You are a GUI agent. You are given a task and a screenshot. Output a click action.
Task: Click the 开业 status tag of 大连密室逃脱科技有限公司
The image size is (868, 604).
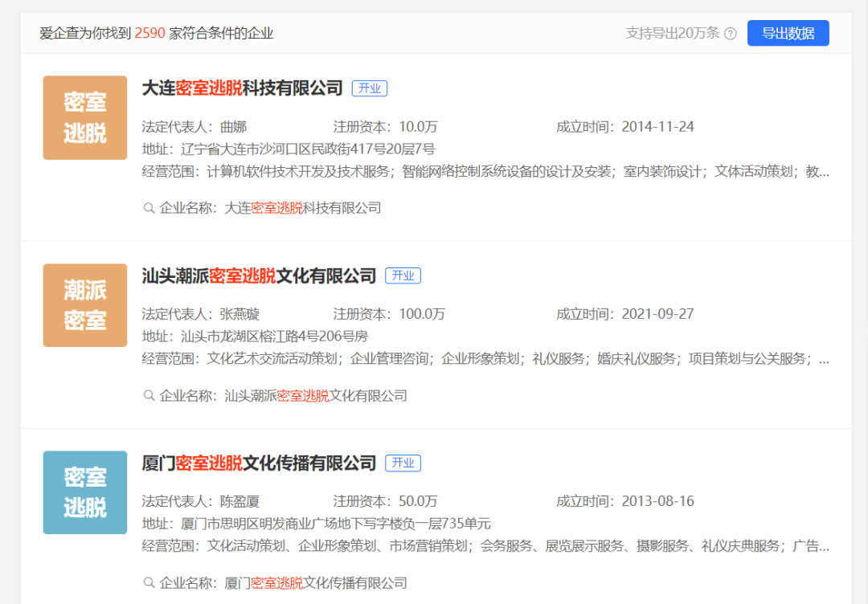pyautogui.click(x=369, y=88)
